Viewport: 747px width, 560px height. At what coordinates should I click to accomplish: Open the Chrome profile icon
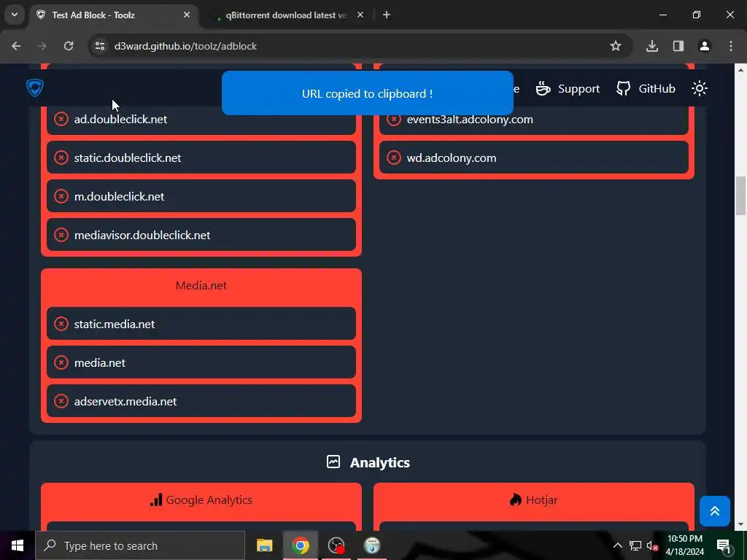point(705,46)
